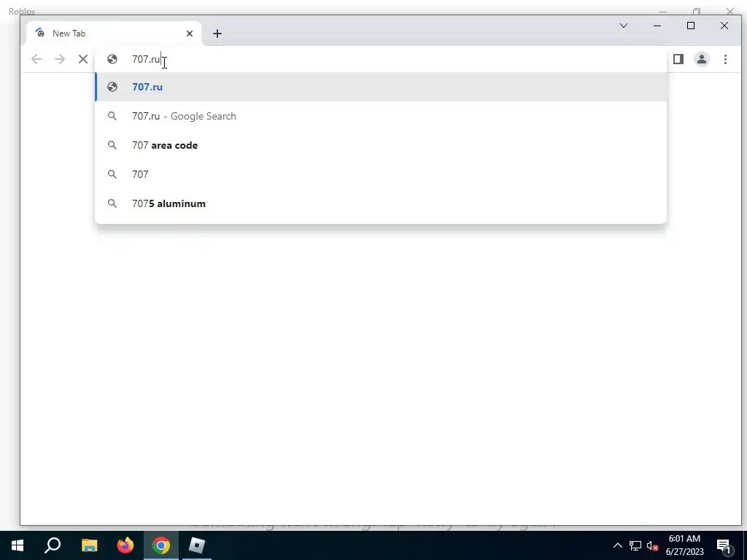
Task: Select the New Tab tab
Action: click(114, 34)
